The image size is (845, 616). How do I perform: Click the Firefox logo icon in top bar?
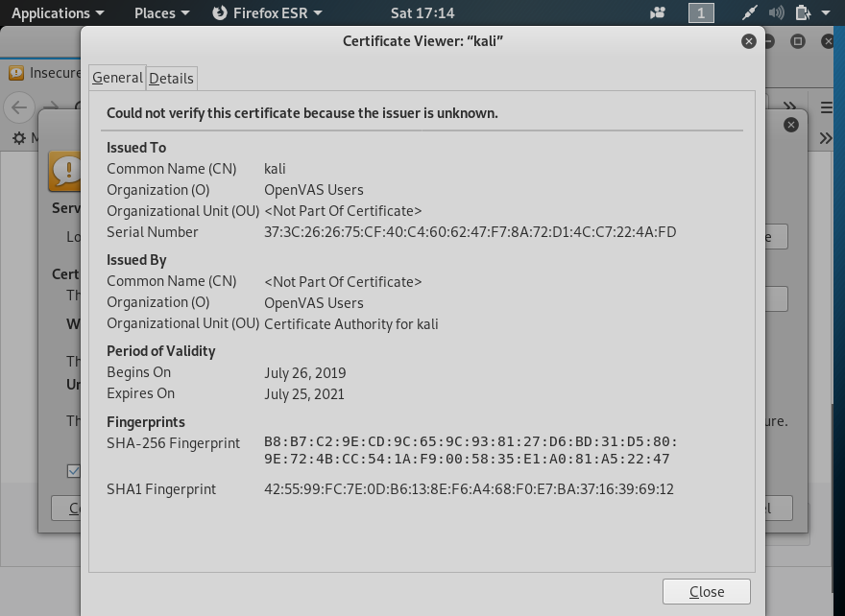pyautogui.click(x=219, y=12)
